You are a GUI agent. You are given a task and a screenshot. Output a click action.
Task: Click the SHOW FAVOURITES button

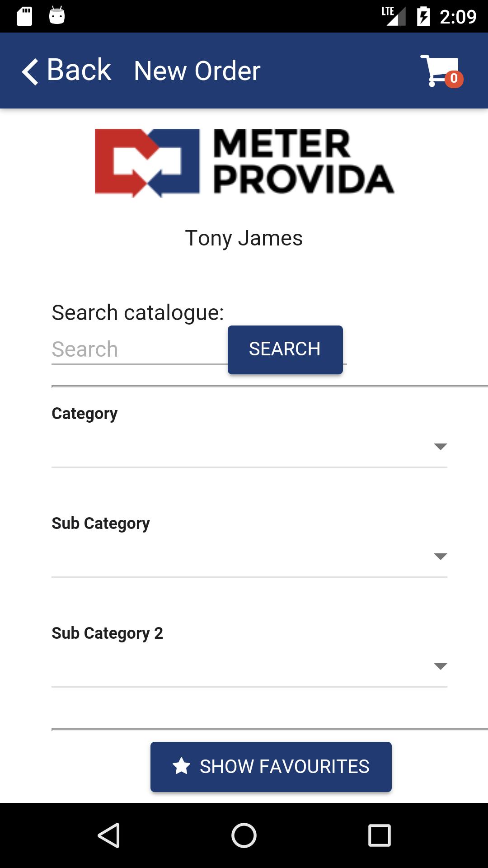(271, 767)
